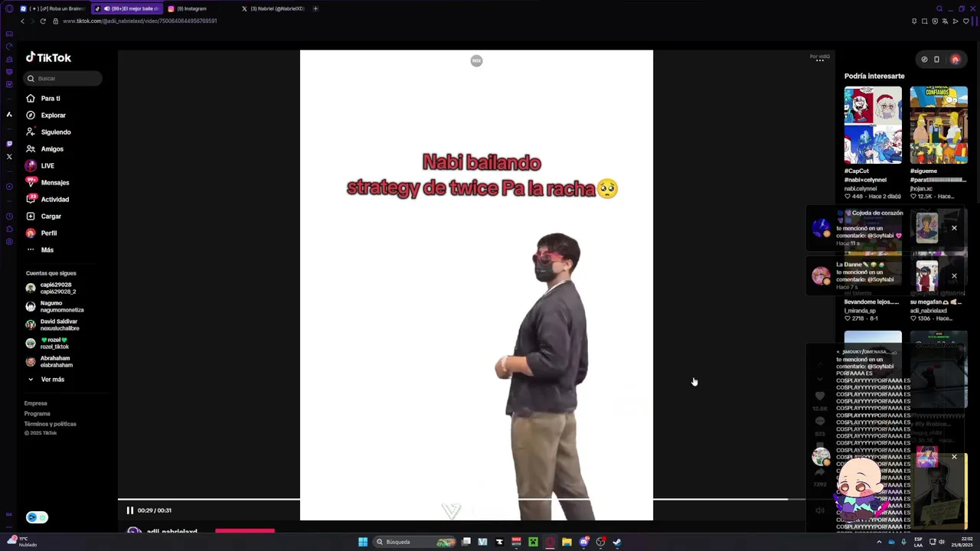Open the Siguiendo feed
The height and width of the screenshot is (551, 980).
point(55,132)
